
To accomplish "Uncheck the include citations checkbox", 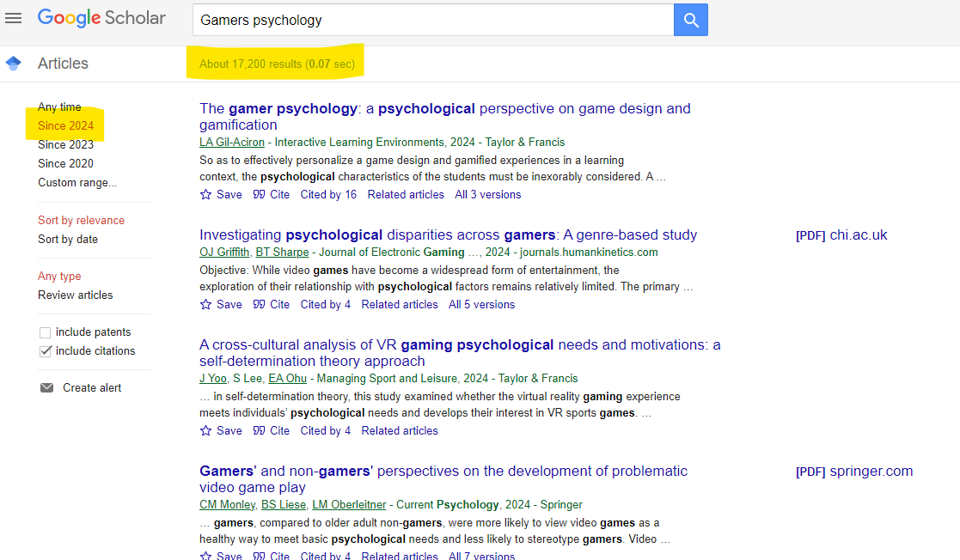I will click(45, 351).
